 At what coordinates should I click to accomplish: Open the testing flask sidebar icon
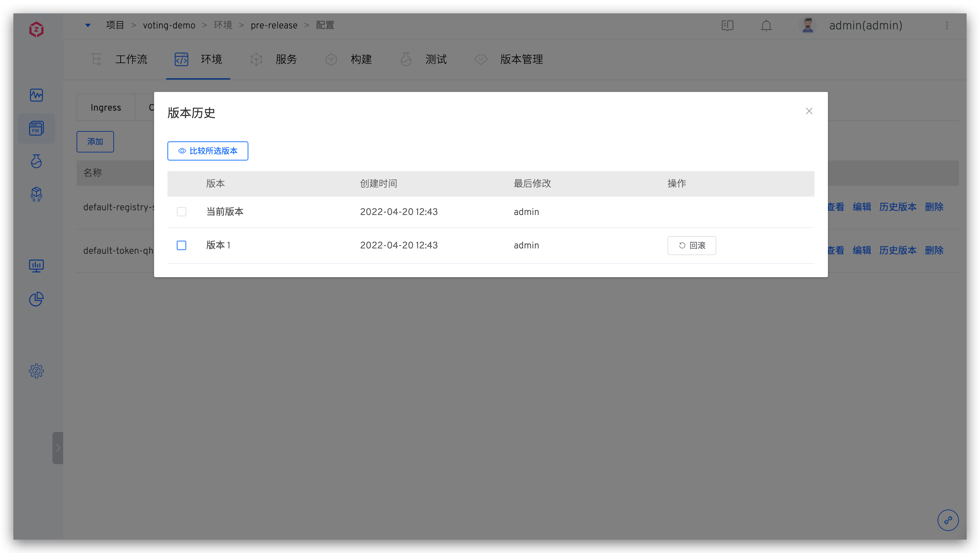(36, 161)
